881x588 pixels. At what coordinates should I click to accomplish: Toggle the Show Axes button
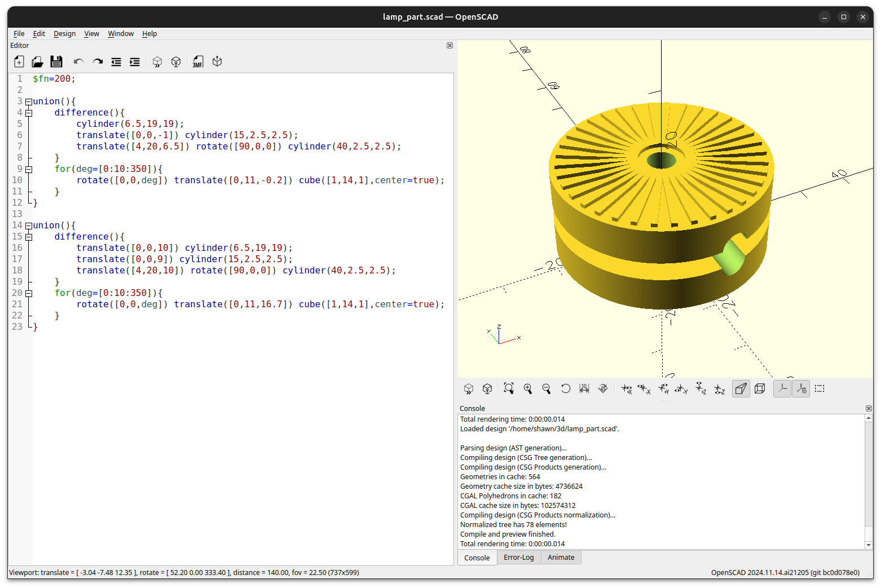[782, 388]
